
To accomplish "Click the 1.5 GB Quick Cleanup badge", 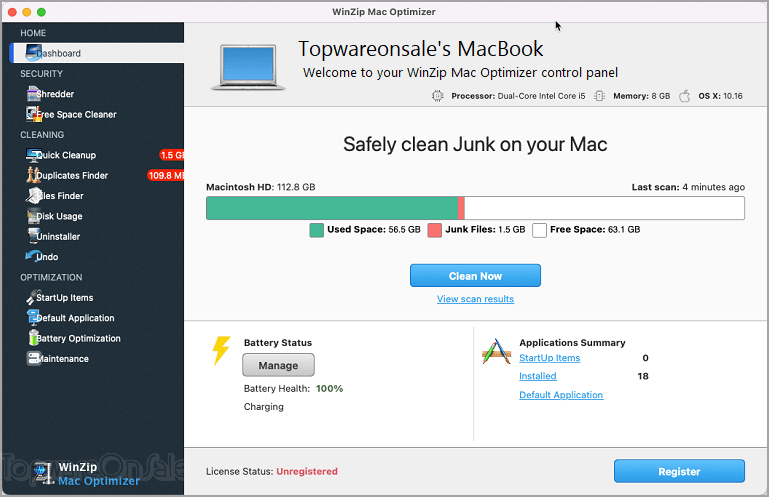I will [x=172, y=155].
